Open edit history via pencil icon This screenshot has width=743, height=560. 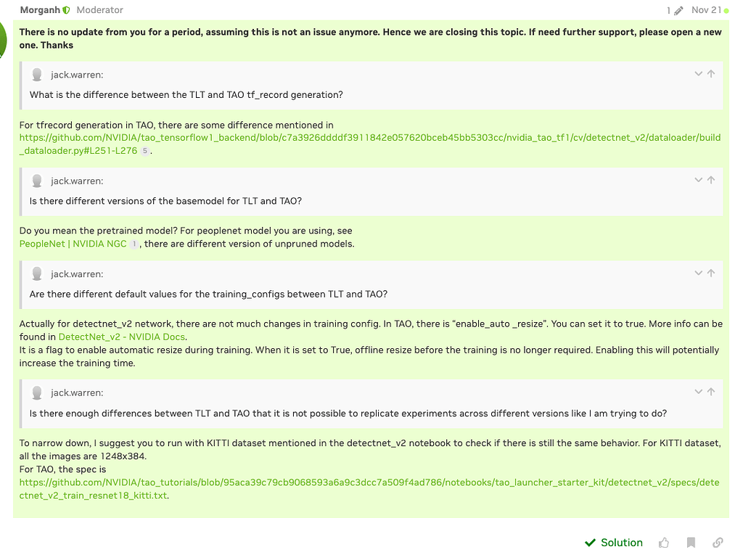coord(679,10)
